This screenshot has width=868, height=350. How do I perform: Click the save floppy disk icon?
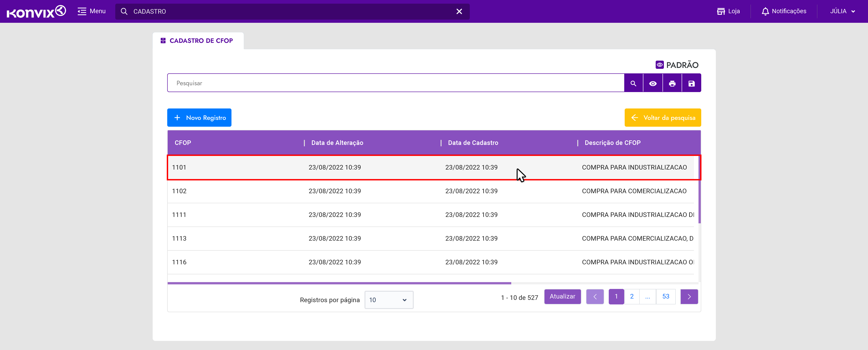[691, 83]
